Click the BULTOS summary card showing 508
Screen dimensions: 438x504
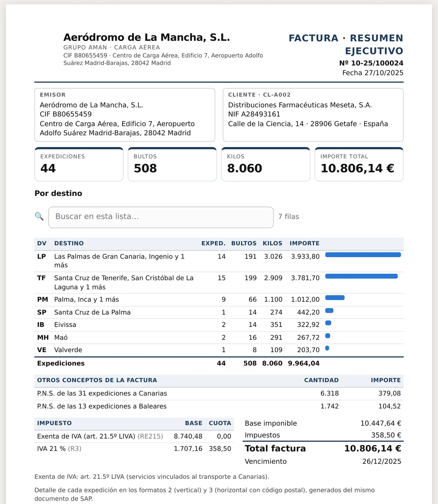point(172,164)
